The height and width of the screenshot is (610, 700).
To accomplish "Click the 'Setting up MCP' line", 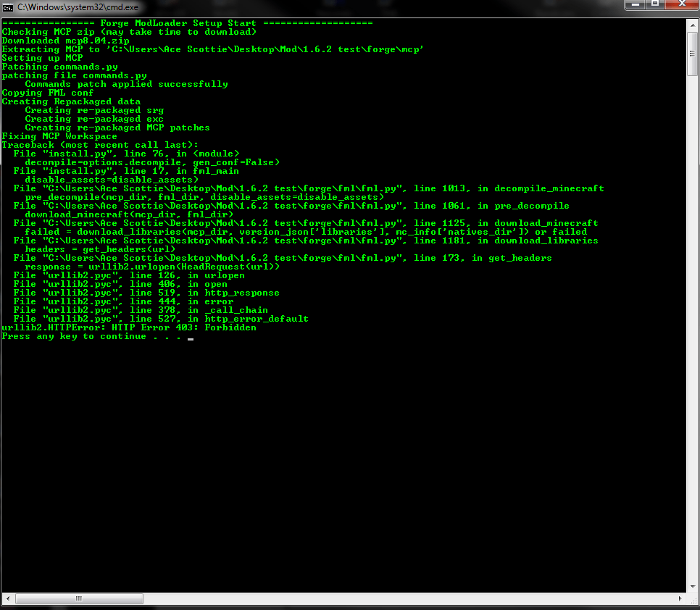I will [43, 58].
